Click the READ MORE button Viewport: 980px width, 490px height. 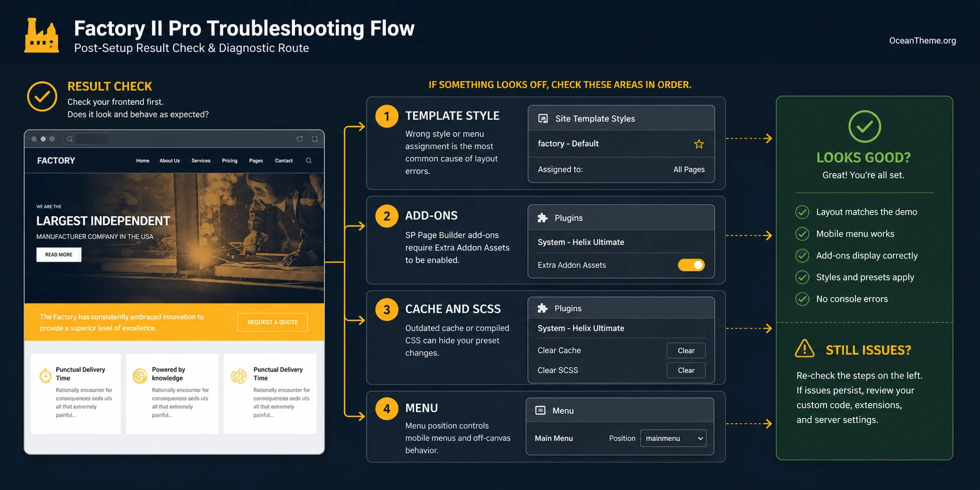click(x=59, y=255)
